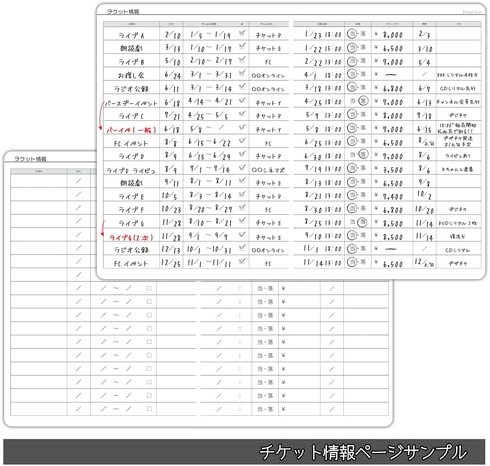The height and width of the screenshot is (466, 490).
Task: Click the OOシネマズ entry for ライブD ライビュ
Action: pos(268,170)
